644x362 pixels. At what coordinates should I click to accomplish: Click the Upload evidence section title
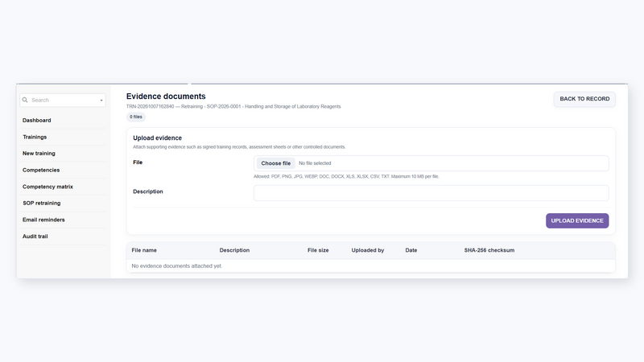point(157,138)
